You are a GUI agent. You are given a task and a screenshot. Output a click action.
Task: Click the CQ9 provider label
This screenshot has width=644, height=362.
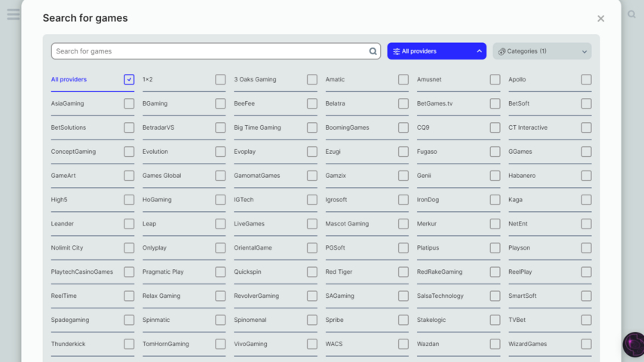click(x=423, y=127)
